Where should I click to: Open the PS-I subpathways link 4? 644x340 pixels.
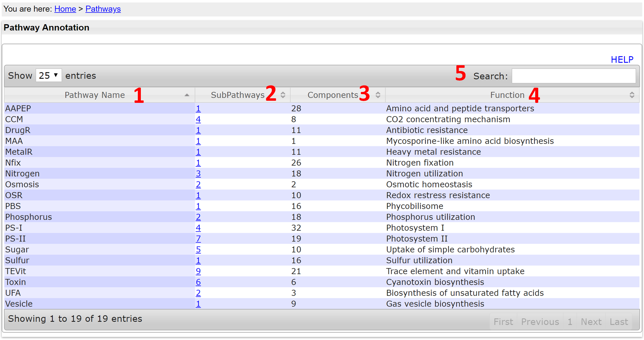198,228
